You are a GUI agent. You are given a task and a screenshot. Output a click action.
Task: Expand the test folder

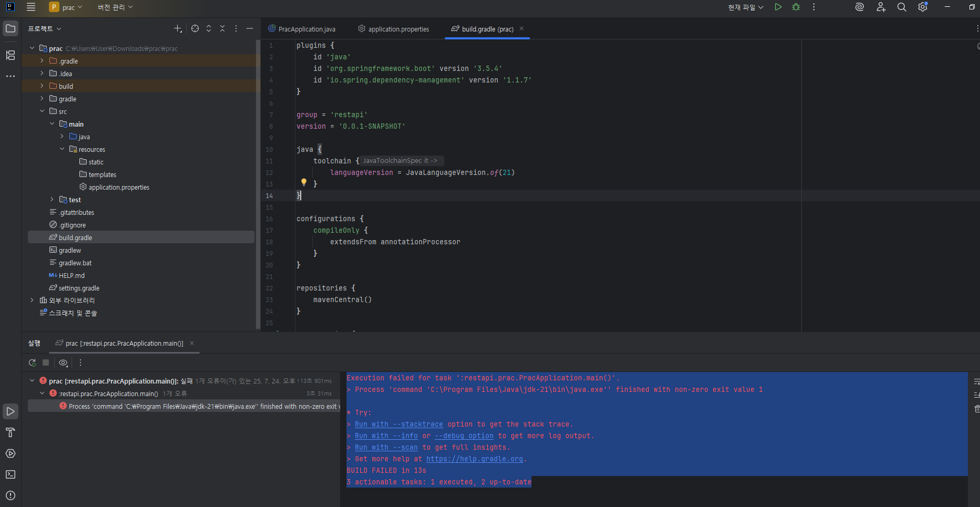[52, 200]
